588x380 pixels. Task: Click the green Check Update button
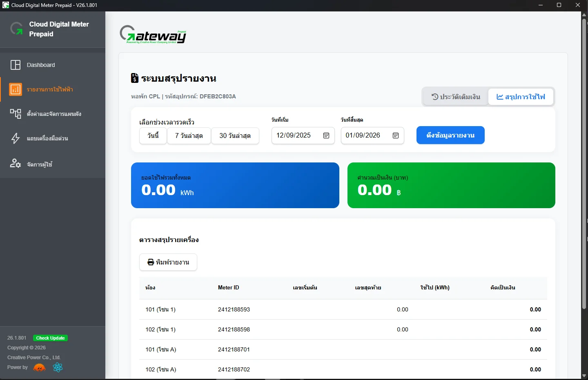(51, 338)
